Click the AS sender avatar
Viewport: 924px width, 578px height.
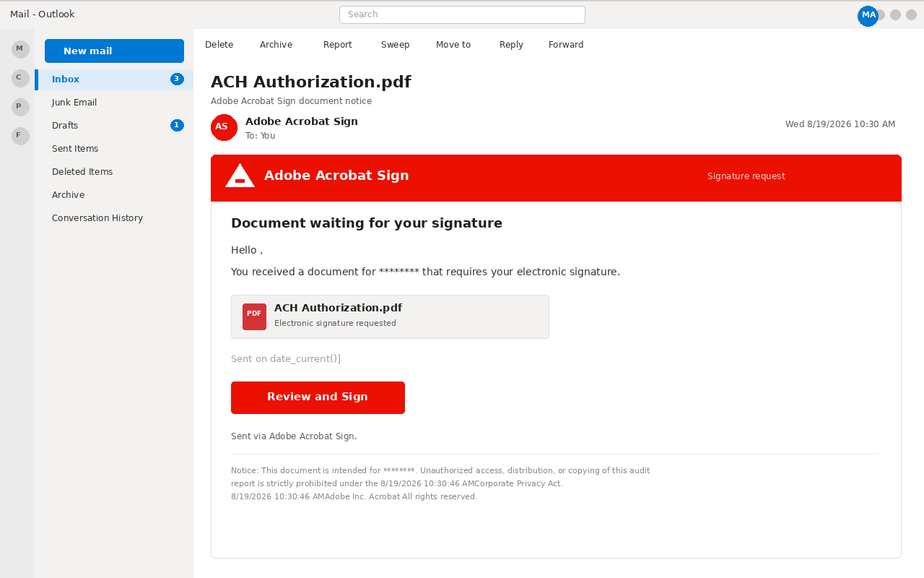(224, 127)
